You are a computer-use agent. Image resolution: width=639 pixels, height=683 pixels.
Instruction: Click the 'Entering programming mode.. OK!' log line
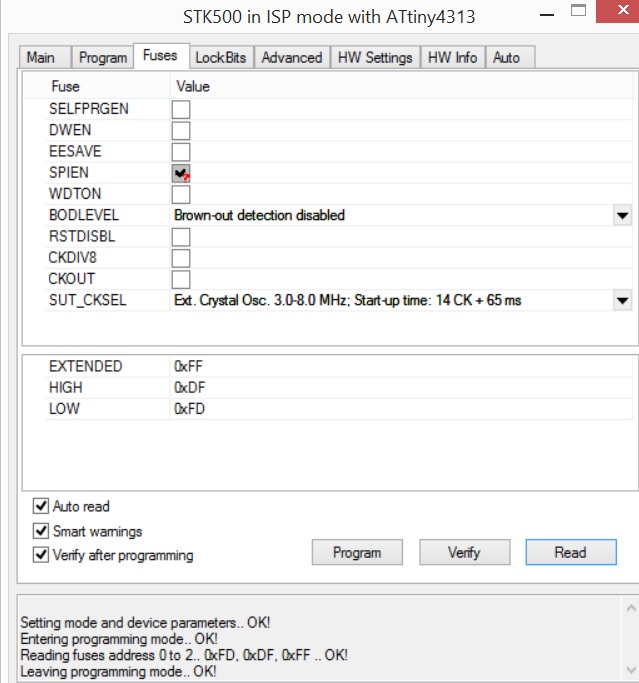(x=119, y=639)
